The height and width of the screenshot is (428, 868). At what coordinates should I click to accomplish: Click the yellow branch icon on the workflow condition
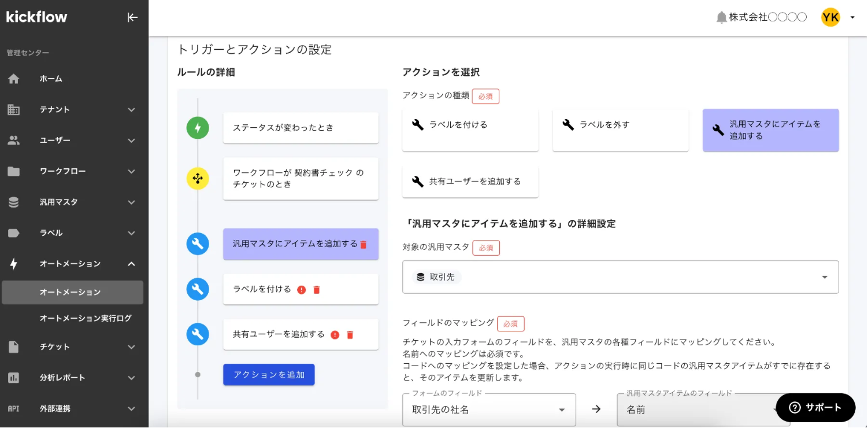(198, 179)
